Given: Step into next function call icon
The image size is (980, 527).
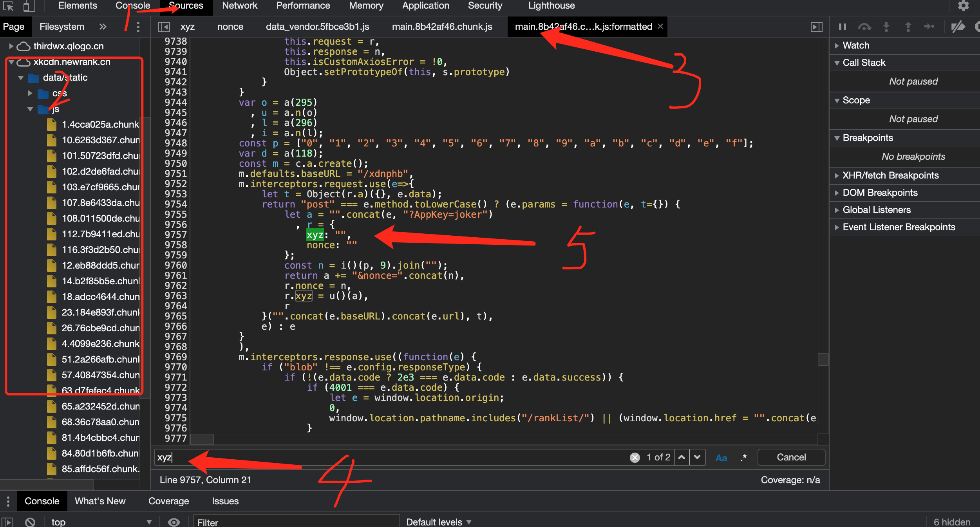Looking at the screenshot, I should pos(886,27).
